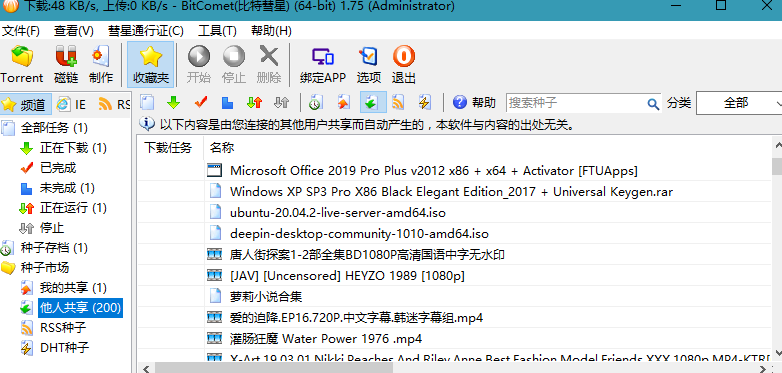Click the 删除 delete button
This screenshot has height=373, width=782.
tap(269, 64)
